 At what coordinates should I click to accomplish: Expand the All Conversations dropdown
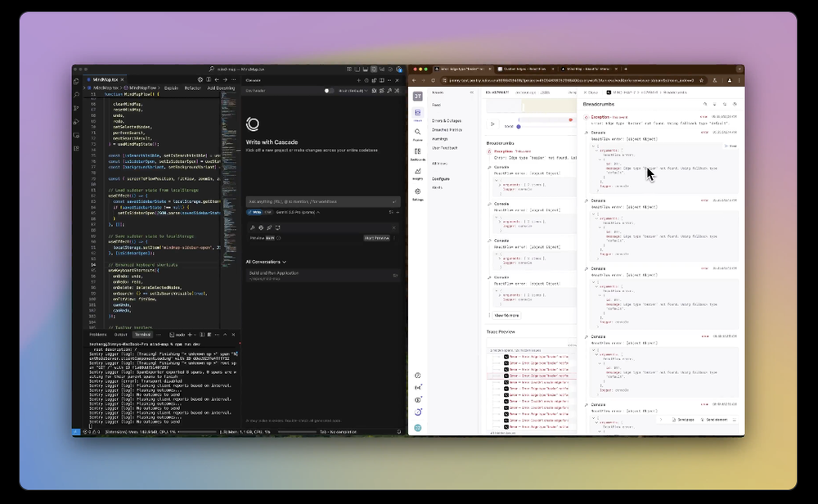coord(266,262)
